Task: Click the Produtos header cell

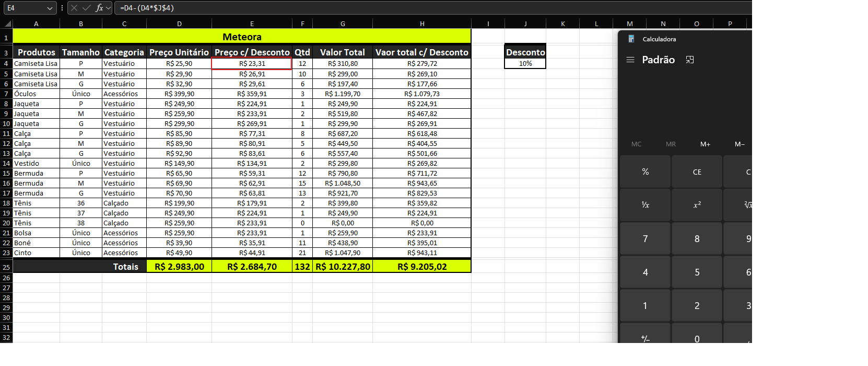Action: [x=36, y=52]
